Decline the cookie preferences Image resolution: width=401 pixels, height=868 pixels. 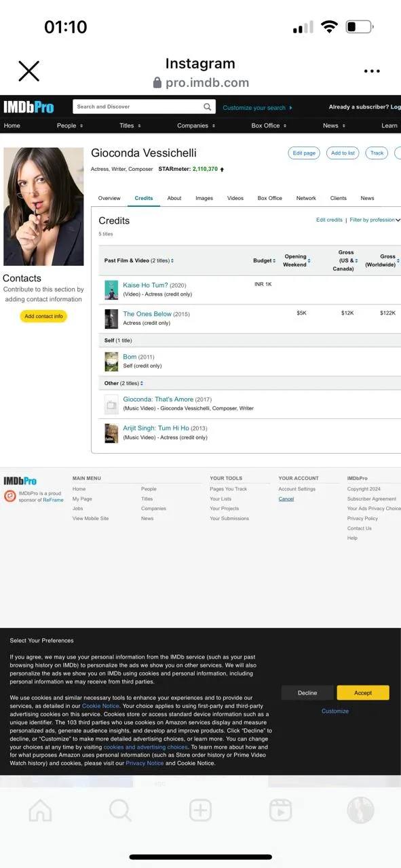pos(307,692)
